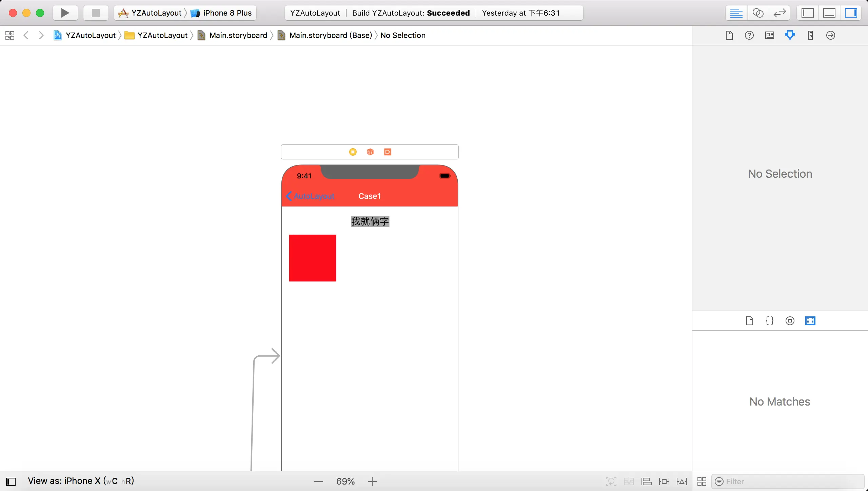Switch to the Assistant editor
The width and height of the screenshot is (868, 491).
point(758,13)
